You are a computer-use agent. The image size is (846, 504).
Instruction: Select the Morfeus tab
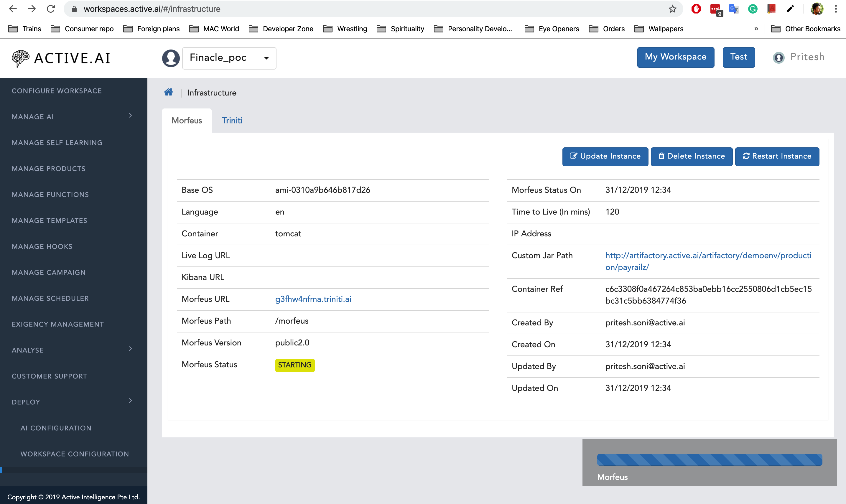[187, 120]
